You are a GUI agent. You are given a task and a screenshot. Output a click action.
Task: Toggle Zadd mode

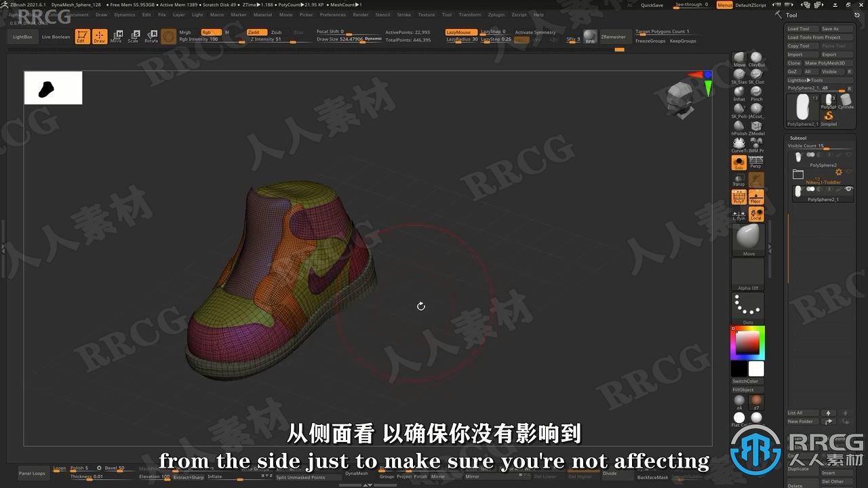pos(256,32)
